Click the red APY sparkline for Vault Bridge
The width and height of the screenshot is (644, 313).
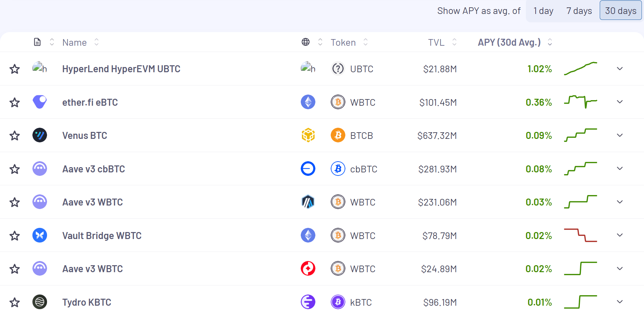click(x=581, y=235)
